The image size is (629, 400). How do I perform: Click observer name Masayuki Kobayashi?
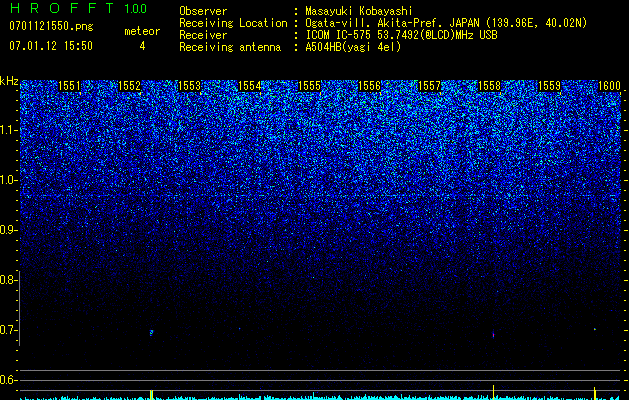click(359, 11)
